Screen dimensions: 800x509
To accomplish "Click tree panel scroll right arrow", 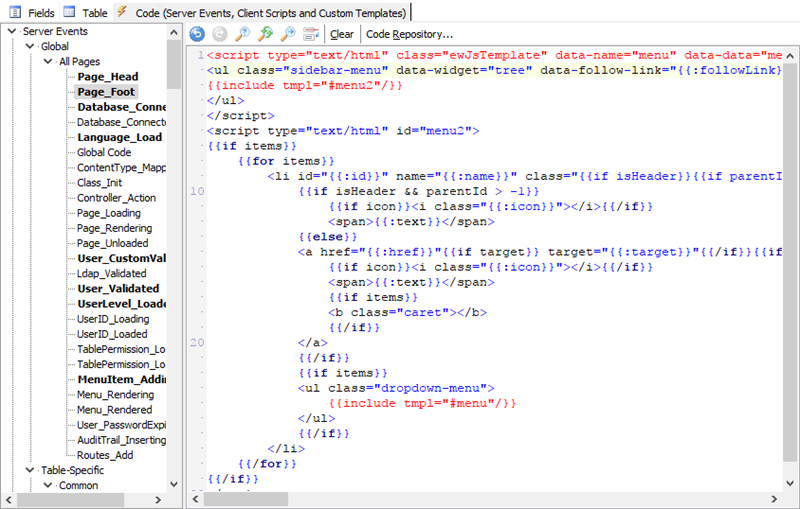I will coord(158,500).
